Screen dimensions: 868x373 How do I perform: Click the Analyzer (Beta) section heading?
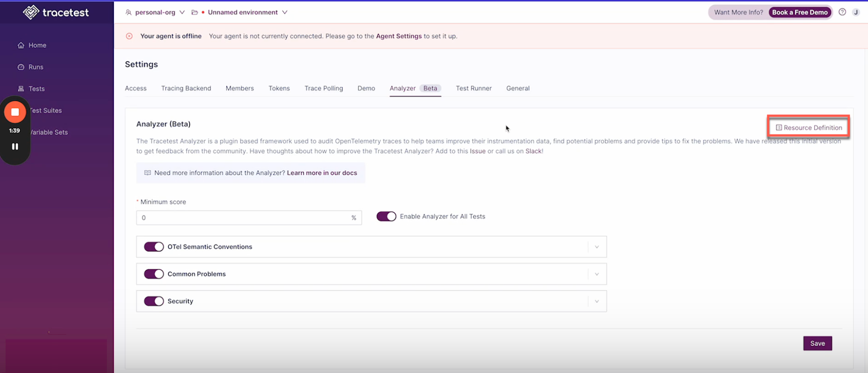click(164, 124)
